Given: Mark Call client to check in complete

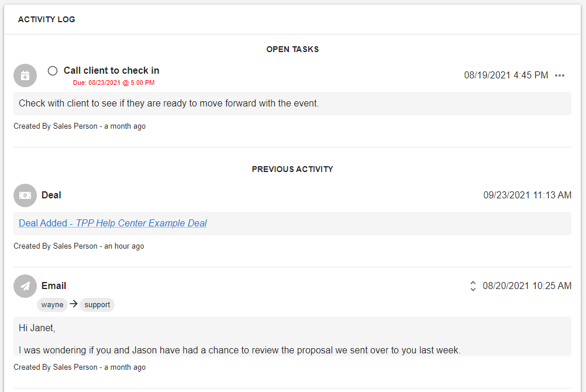Looking at the screenshot, I should [53, 71].
